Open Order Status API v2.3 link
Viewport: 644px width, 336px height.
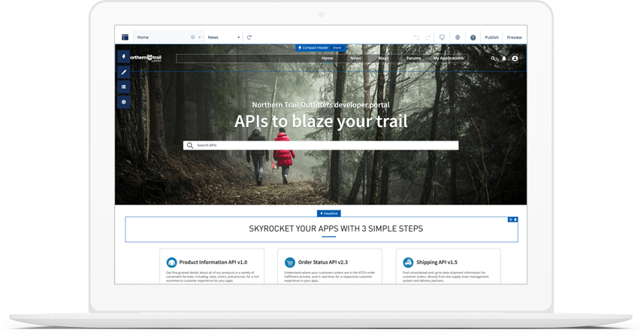(323, 262)
